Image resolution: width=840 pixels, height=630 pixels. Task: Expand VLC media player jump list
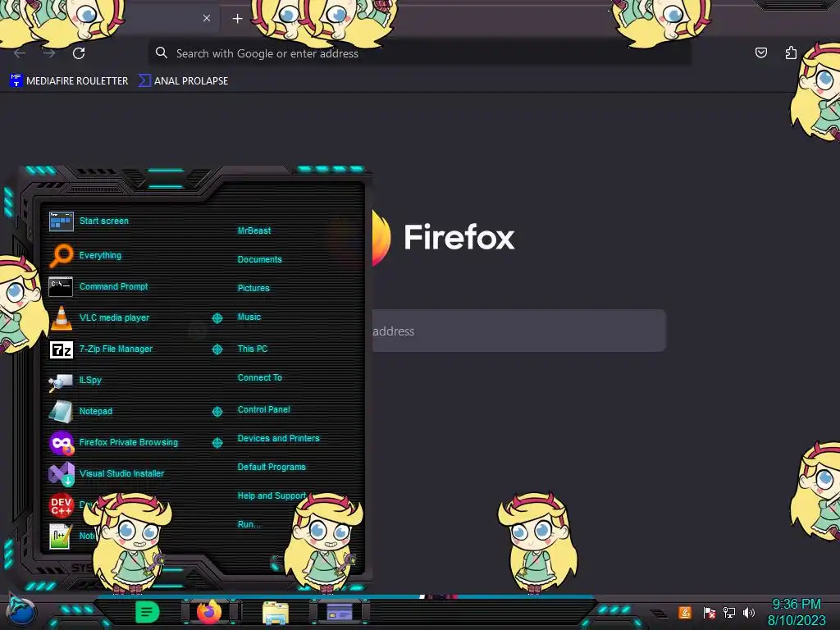217,318
